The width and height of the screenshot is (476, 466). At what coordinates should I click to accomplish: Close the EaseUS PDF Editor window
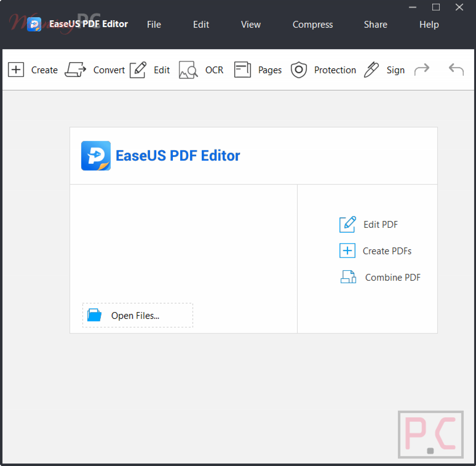(459, 7)
